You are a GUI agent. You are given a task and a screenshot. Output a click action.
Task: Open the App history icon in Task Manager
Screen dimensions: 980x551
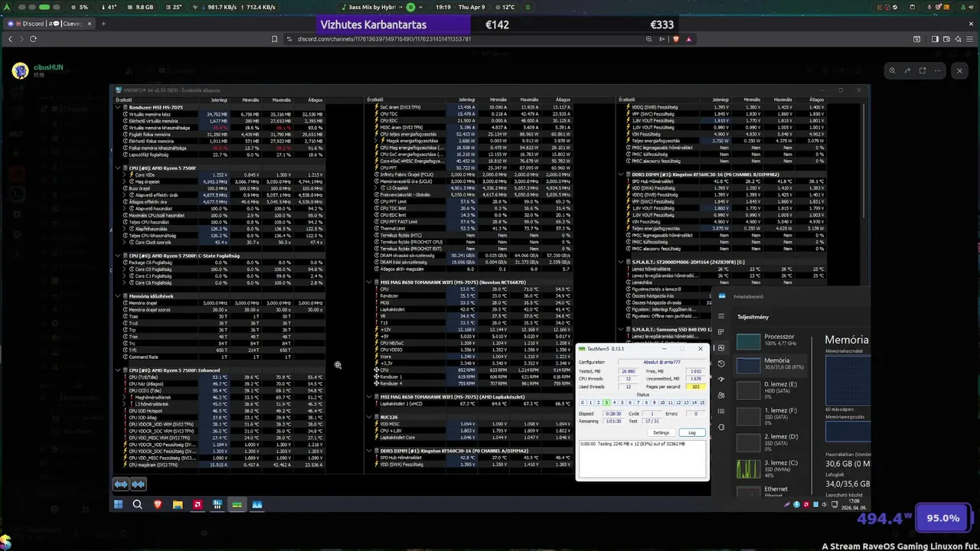click(x=721, y=364)
